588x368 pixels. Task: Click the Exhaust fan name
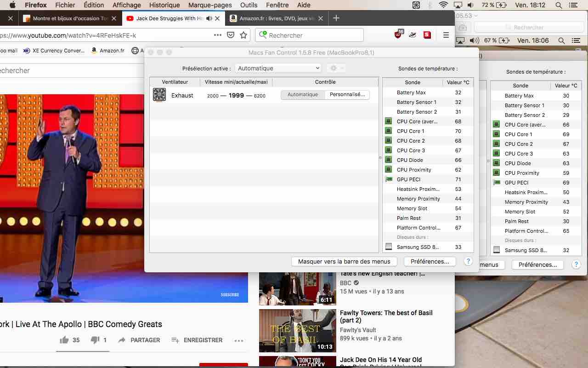coord(182,95)
